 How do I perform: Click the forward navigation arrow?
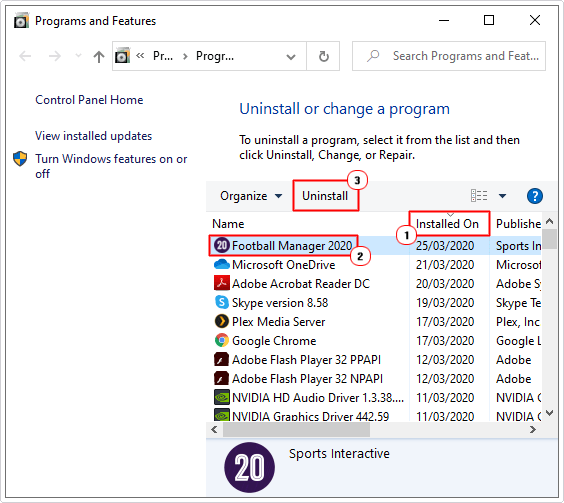point(55,56)
